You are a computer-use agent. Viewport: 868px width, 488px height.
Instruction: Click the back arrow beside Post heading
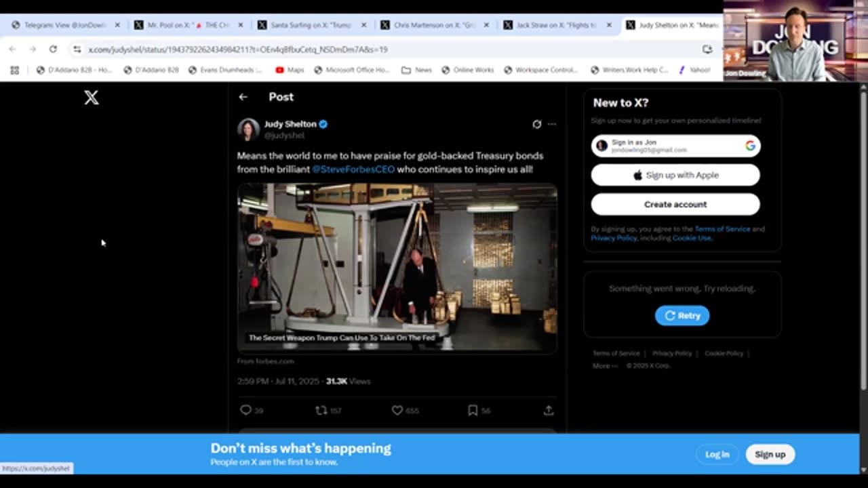(243, 97)
